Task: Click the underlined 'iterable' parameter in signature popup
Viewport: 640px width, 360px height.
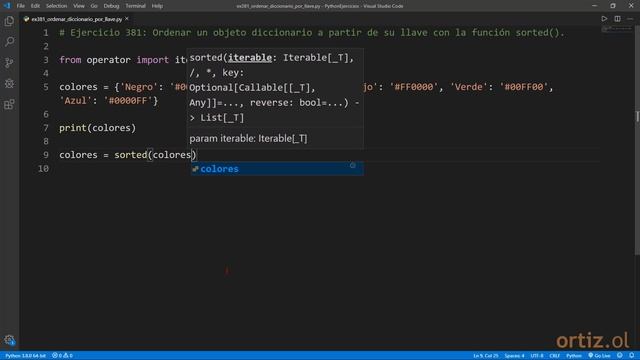Action: (250, 58)
